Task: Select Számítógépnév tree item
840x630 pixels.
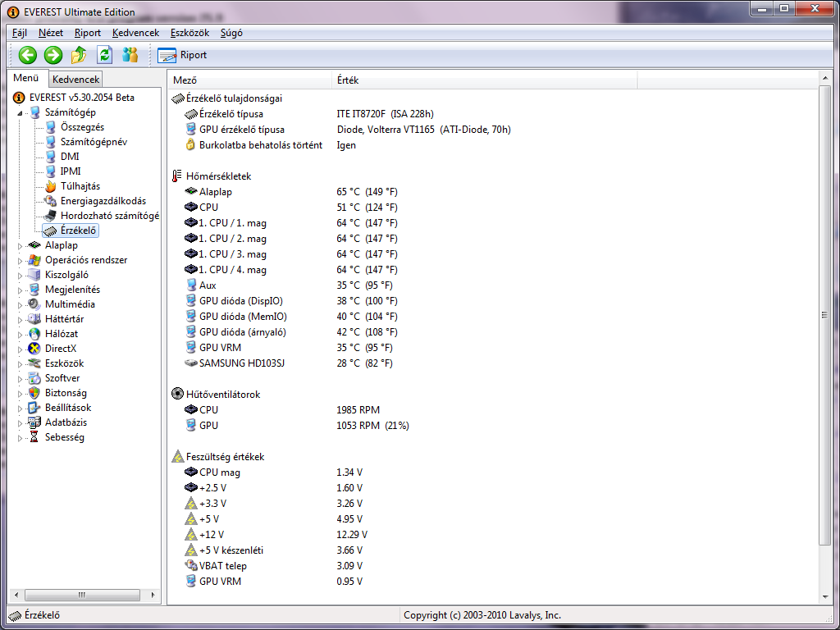Action: pos(94,142)
